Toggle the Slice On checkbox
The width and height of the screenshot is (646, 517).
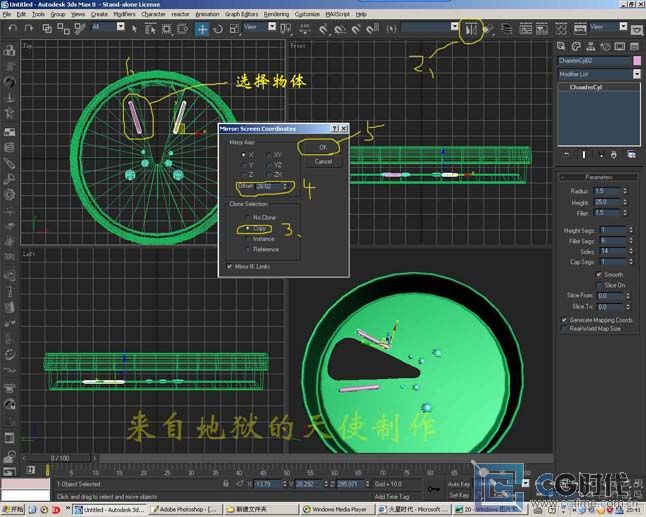click(599, 285)
